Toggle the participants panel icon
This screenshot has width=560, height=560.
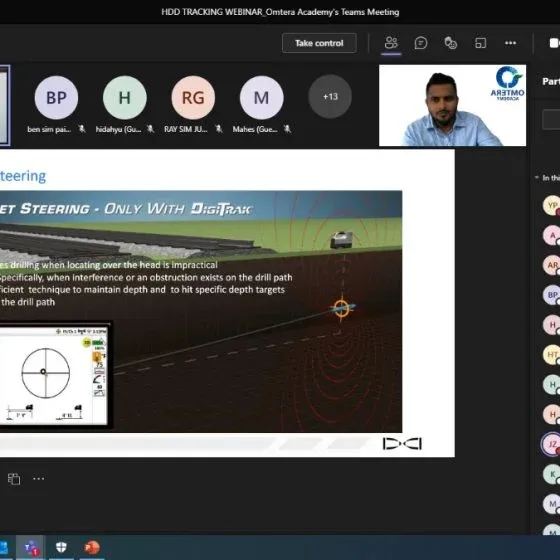click(x=391, y=43)
